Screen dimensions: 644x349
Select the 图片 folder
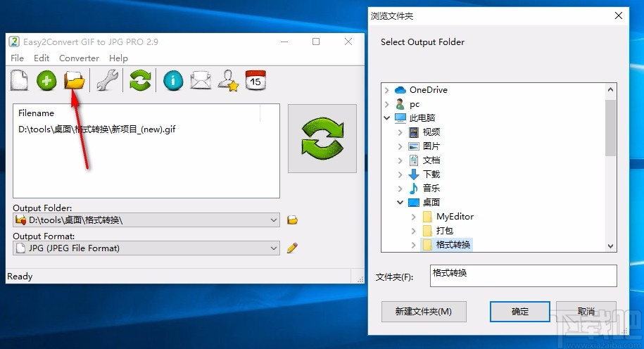click(x=431, y=146)
